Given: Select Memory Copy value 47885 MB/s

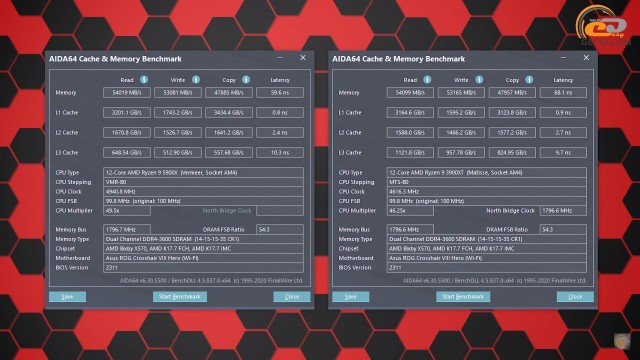Looking at the screenshot, I should coord(229,93).
